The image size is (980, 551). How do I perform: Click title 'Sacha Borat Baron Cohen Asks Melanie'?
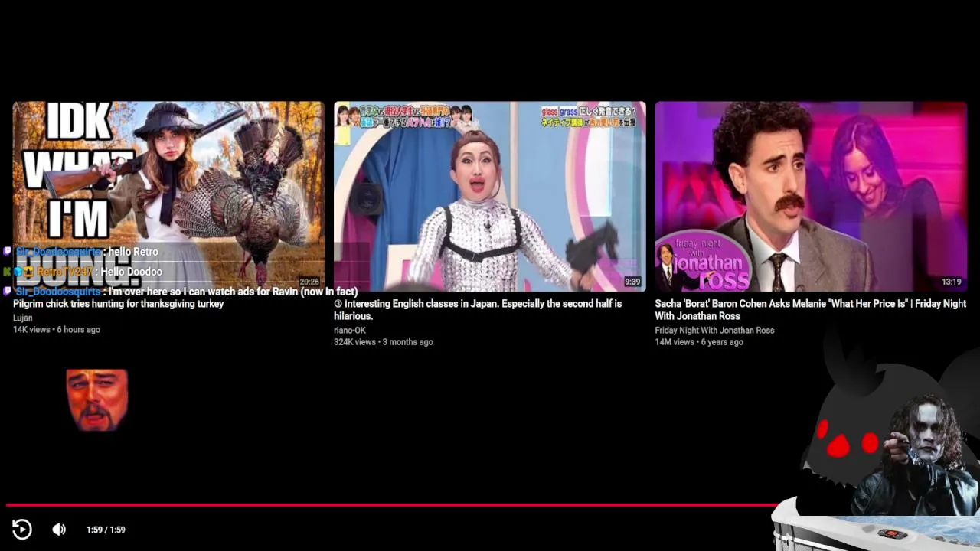(811, 310)
